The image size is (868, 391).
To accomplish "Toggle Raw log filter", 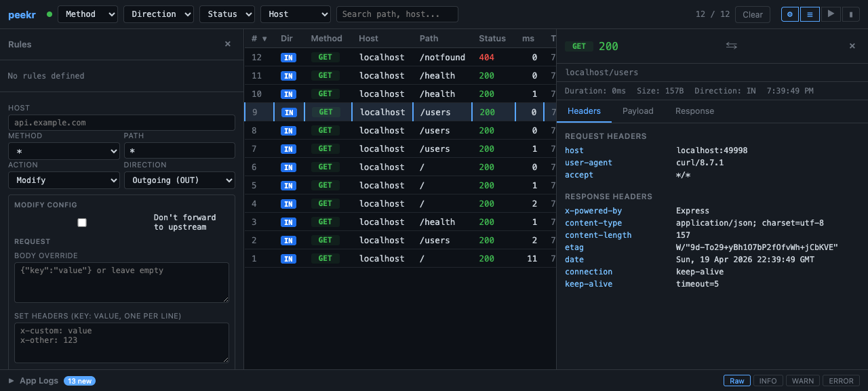I will 737,381.
